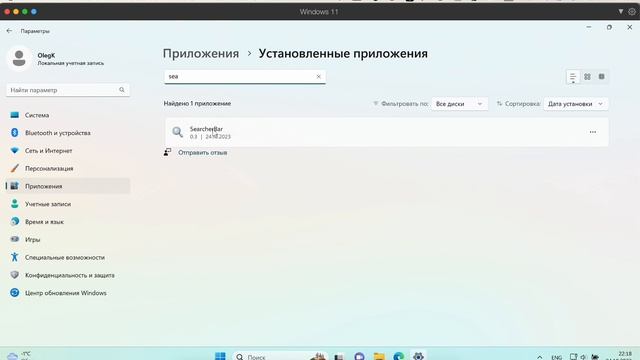Screen dimensions: 640x360
Task: Open Персонализация section
Action: tap(68, 168)
